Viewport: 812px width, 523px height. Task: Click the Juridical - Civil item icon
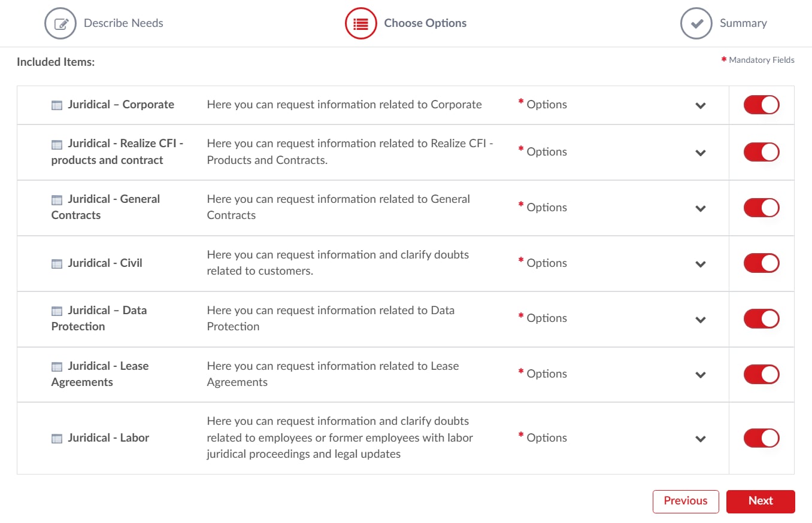56,263
